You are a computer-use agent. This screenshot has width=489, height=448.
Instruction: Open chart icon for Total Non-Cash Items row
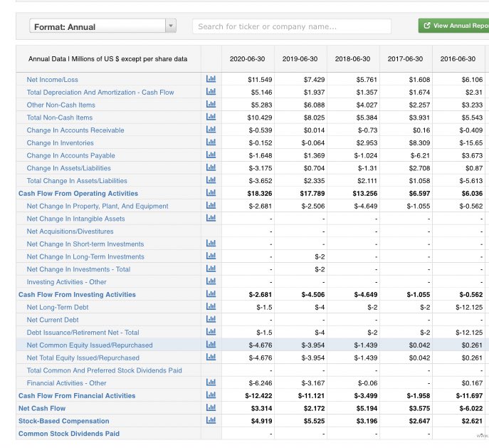click(x=211, y=117)
